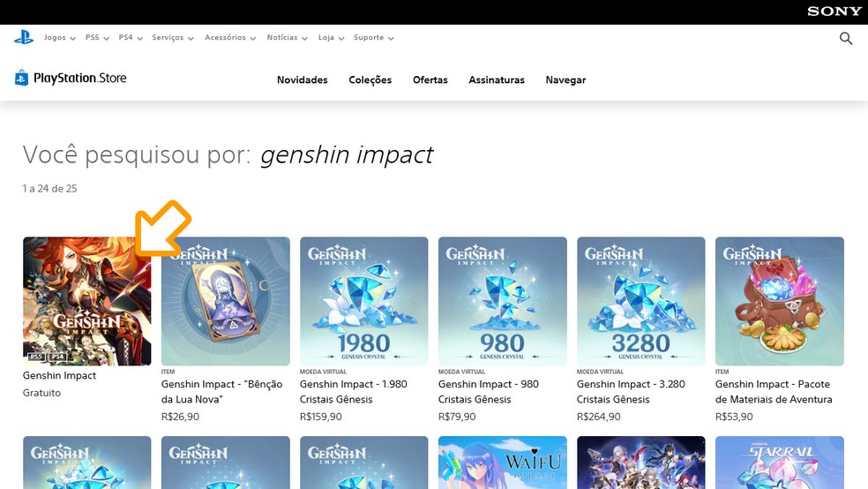
Task: Click the PS5 badge on Genshin Impact cover
Action: (x=36, y=356)
